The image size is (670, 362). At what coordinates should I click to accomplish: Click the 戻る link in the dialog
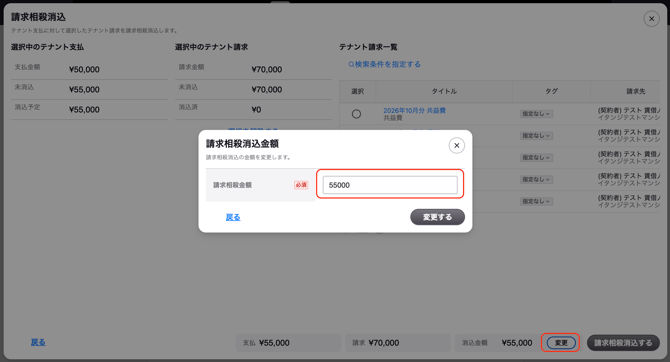point(233,217)
